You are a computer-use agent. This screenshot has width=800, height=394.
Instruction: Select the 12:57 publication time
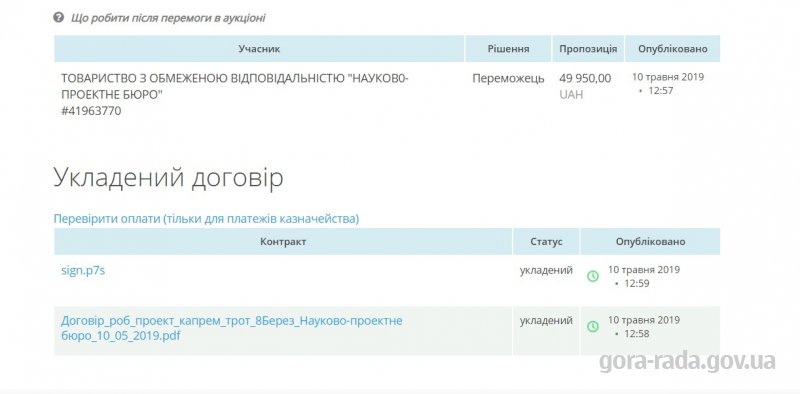point(661,91)
